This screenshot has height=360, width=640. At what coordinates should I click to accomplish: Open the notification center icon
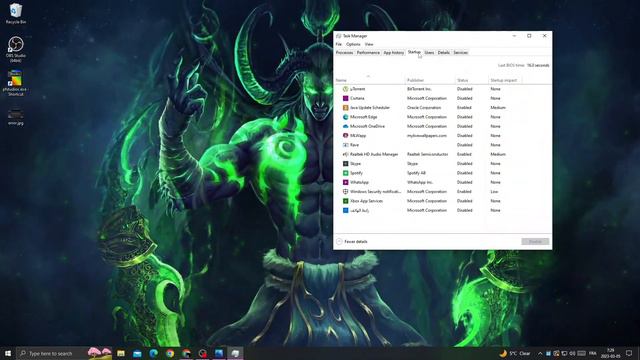click(x=629, y=353)
